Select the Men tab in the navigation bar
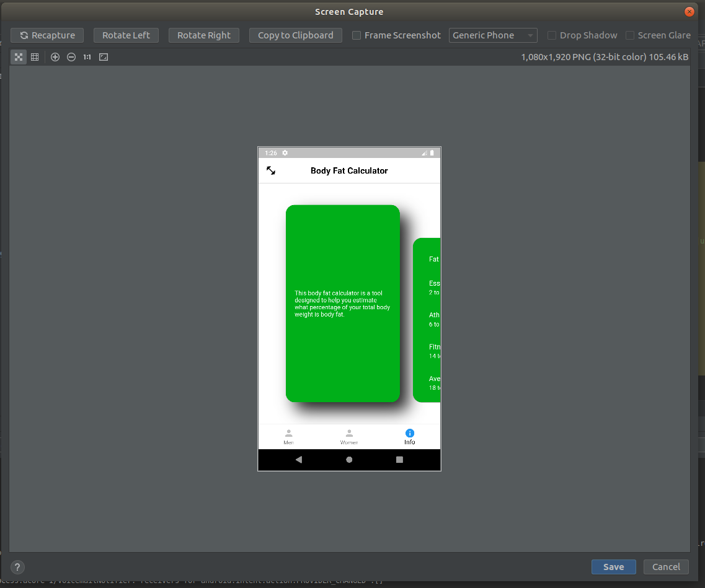The image size is (705, 588). (288, 437)
